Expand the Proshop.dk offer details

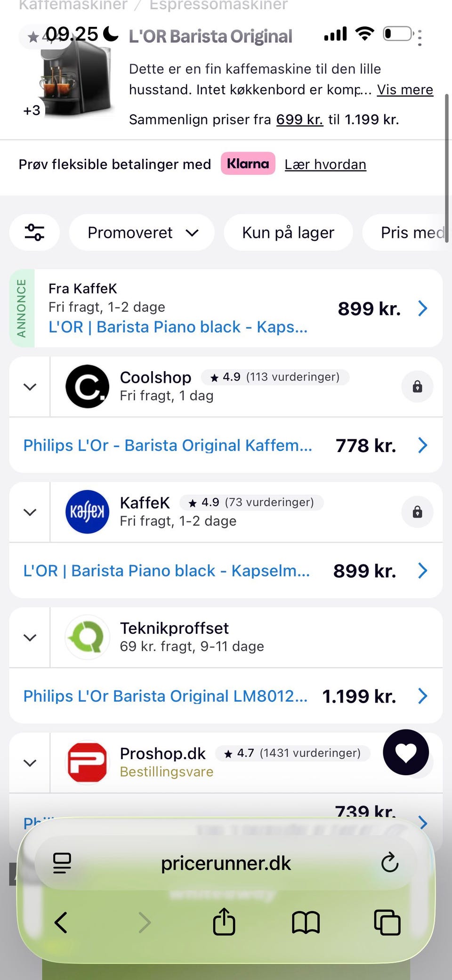click(x=30, y=762)
